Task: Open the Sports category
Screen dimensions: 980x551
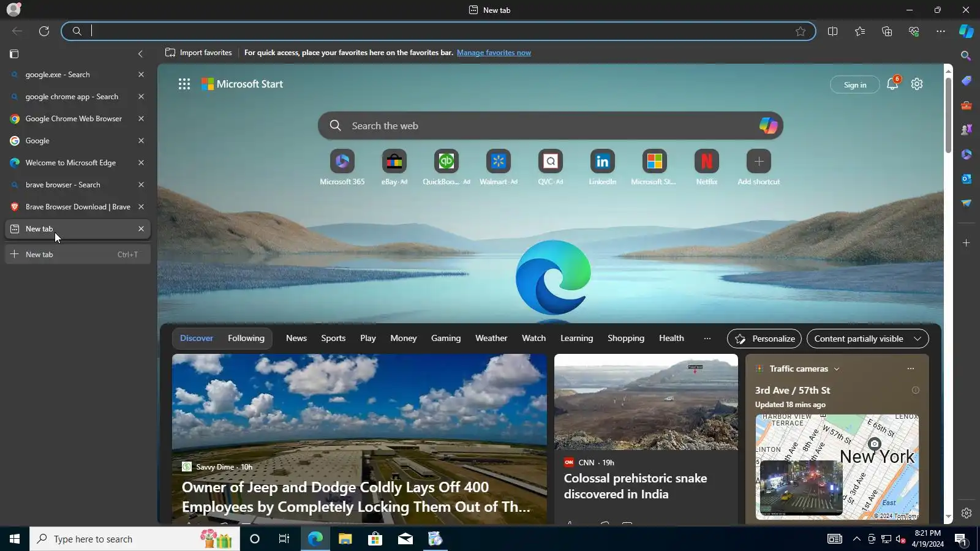Action: tap(333, 338)
